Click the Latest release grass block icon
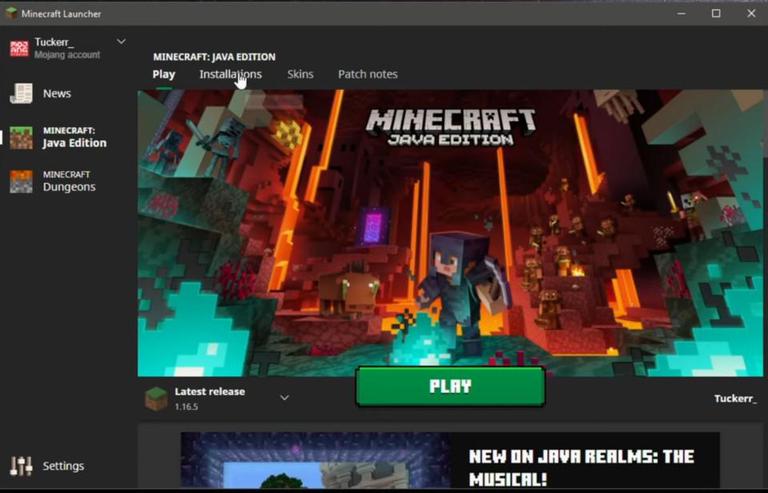This screenshot has width=768, height=493. pyautogui.click(x=156, y=399)
